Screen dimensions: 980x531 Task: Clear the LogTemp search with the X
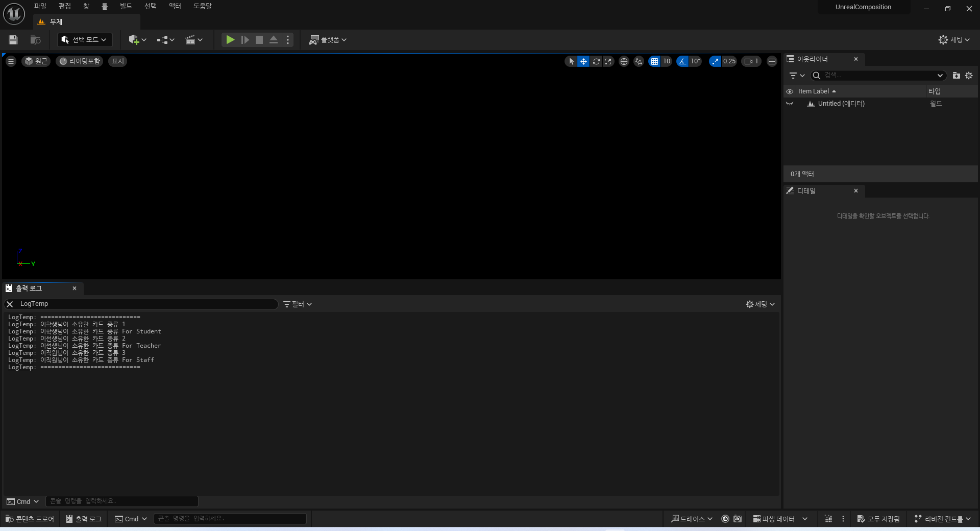10,304
